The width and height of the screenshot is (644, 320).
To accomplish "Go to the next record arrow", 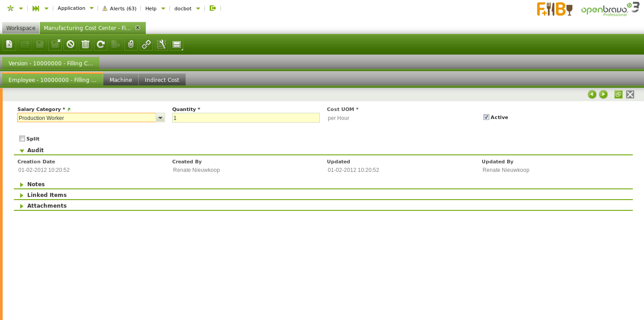I will pyautogui.click(x=603, y=94).
